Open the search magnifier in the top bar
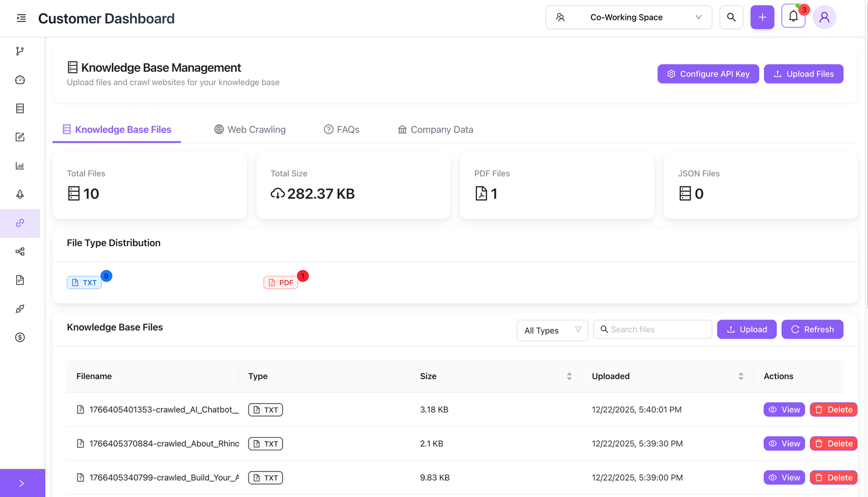 [731, 17]
